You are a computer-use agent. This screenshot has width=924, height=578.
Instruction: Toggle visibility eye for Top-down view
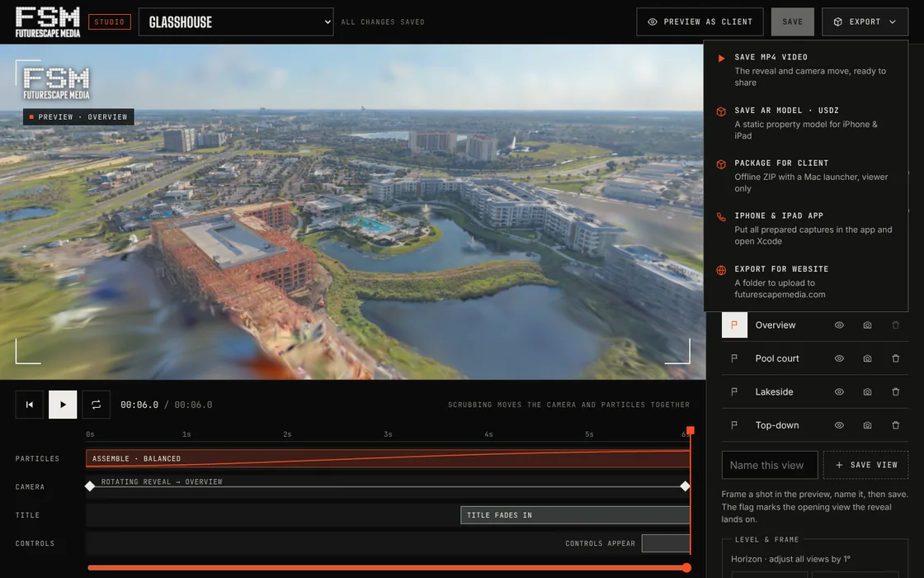[839, 425]
